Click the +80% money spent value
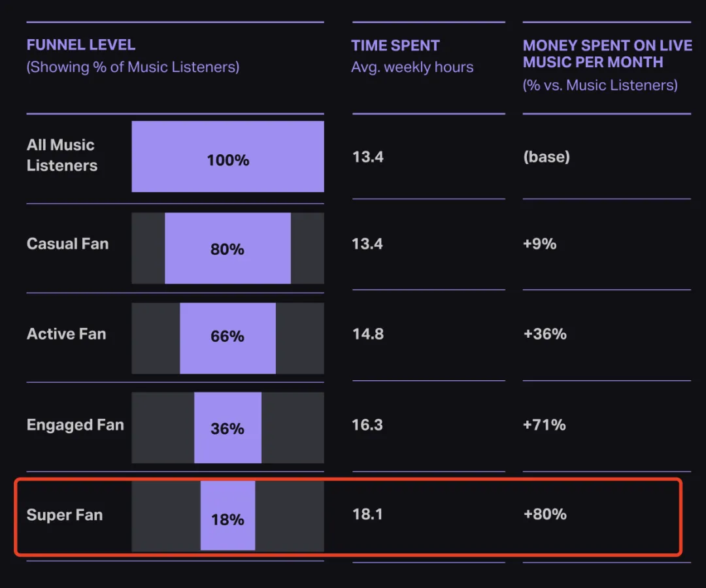706x588 pixels. 545,514
